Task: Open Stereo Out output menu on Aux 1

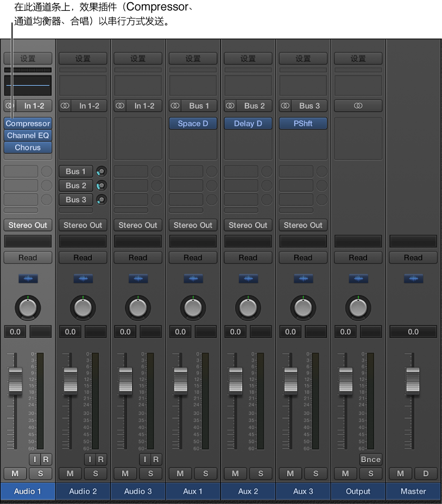Action: pyautogui.click(x=193, y=225)
